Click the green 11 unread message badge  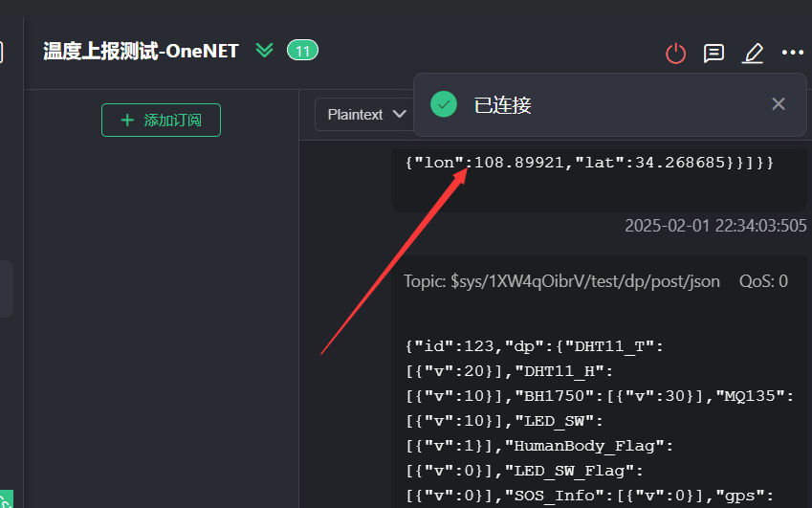tap(302, 51)
